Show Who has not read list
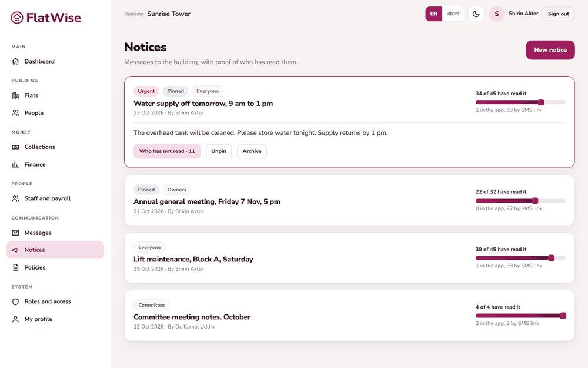The width and height of the screenshot is (588, 368). coord(167,151)
